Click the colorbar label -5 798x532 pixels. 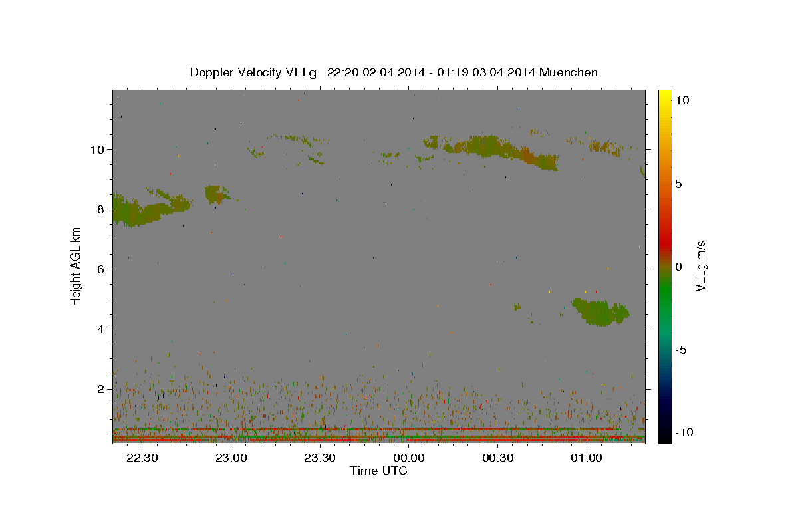(681, 350)
